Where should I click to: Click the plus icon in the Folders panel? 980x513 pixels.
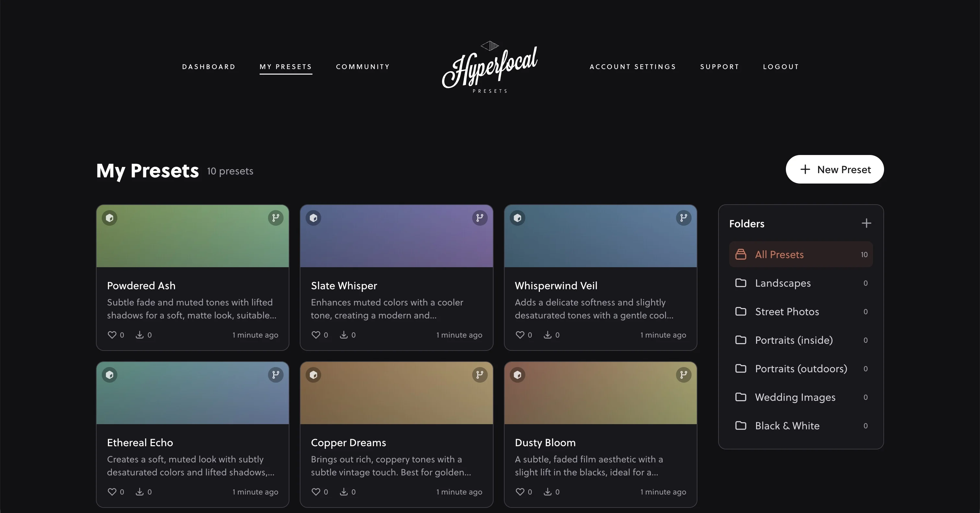[866, 223]
